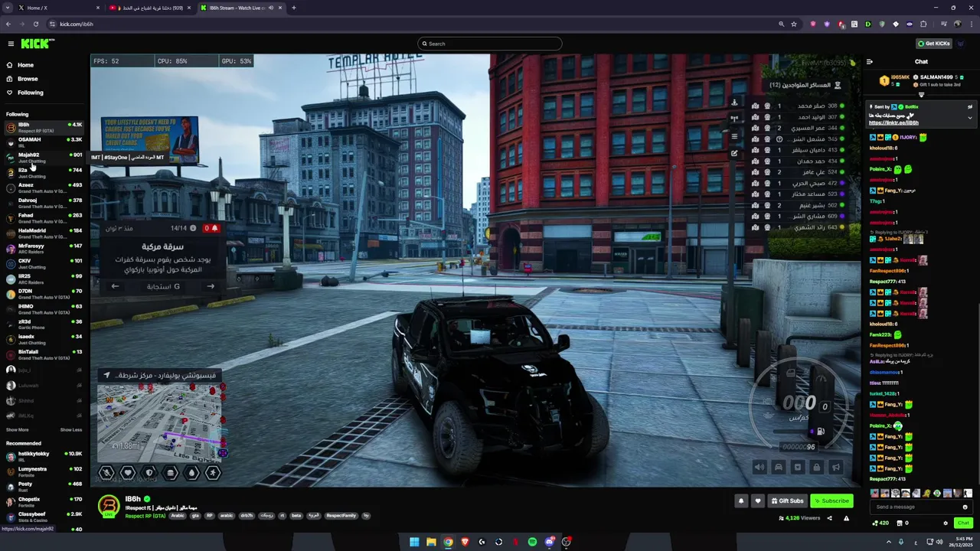The width and height of the screenshot is (980, 551).
Task: Open Chopstix recommended channel
Action: [x=44, y=502]
